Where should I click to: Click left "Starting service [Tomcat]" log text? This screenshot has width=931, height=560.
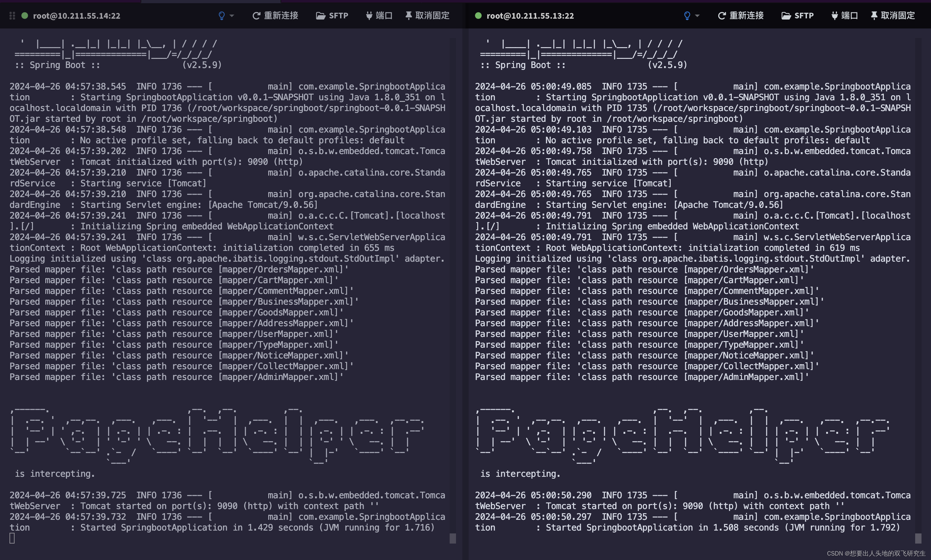pos(143,184)
